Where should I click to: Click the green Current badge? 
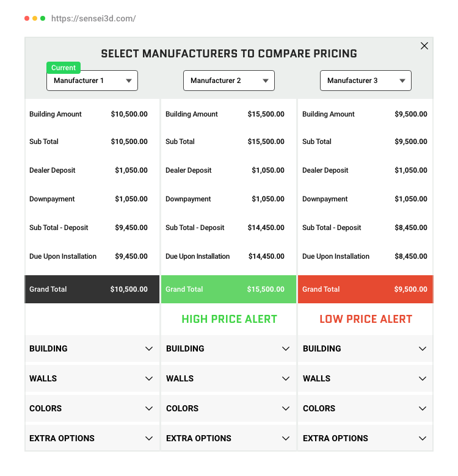click(x=64, y=68)
